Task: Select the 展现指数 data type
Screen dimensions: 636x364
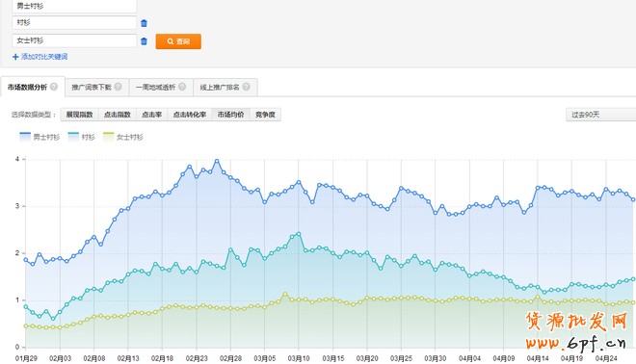Action: coord(79,115)
